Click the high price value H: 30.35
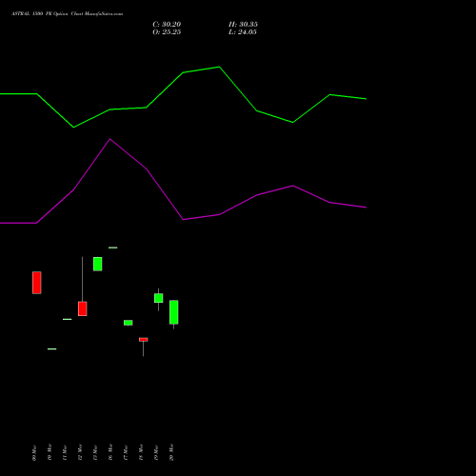This screenshot has width=476, height=476. [x=243, y=25]
